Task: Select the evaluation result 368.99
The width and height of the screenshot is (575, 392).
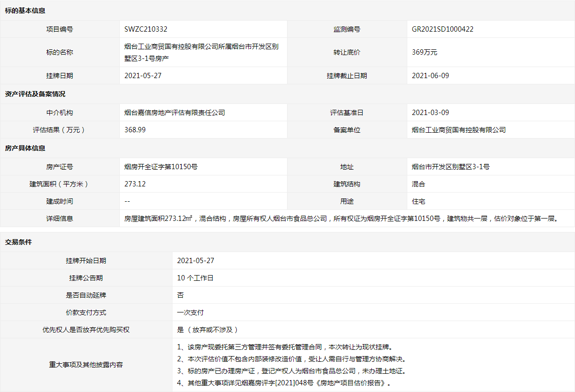Action: coord(135,130)
